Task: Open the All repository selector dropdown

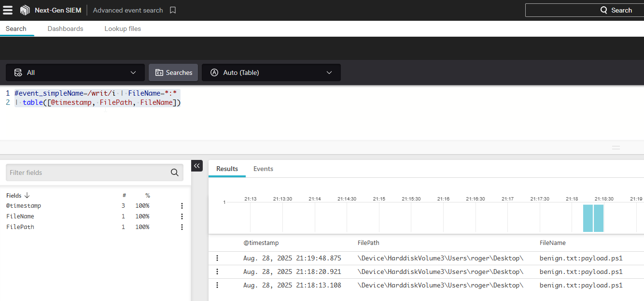Action: (75, 72)
